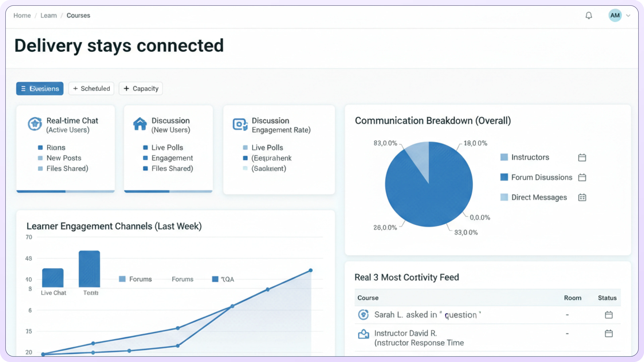Toggle the QA legend square in engagement chart
Screen dimensions: 644x362
pyautogui.click(x=215, y=279)
